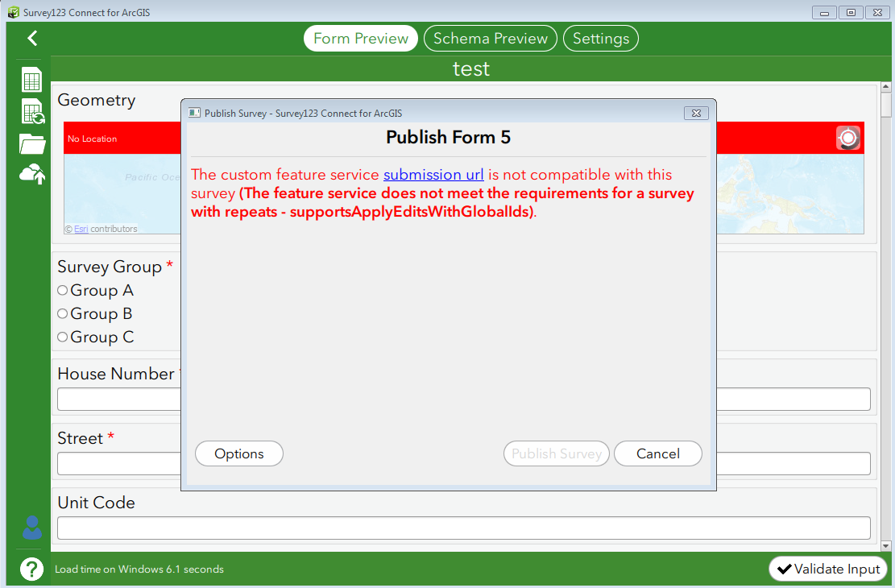
Task: Click the 'Publish Form 5' heading
Action: point(448,137)
